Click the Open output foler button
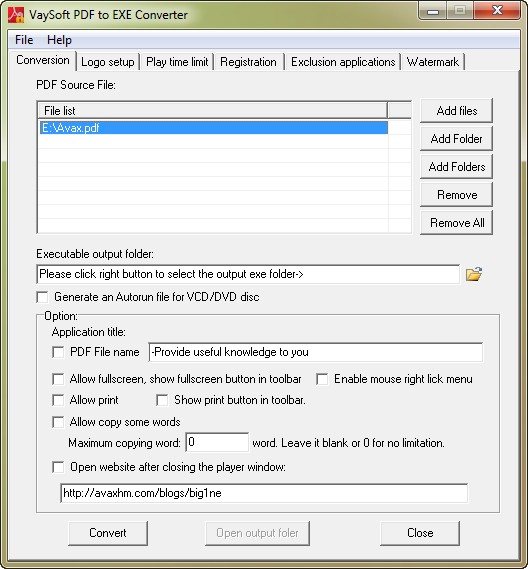Image resolution: width=528 pixels, height=569 pixels. coord(257,533)
